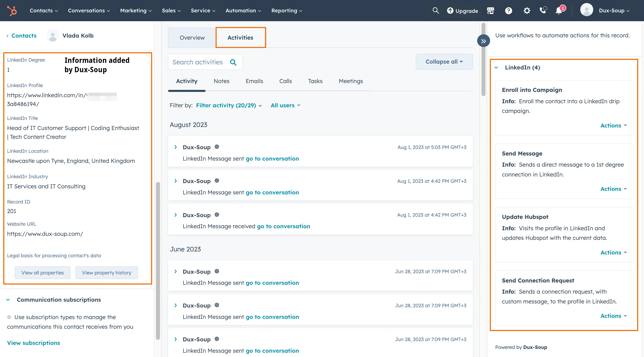Click the search activities magnifier icon
This screenshot has width=644, height=357.
click(x=233, y=62)
